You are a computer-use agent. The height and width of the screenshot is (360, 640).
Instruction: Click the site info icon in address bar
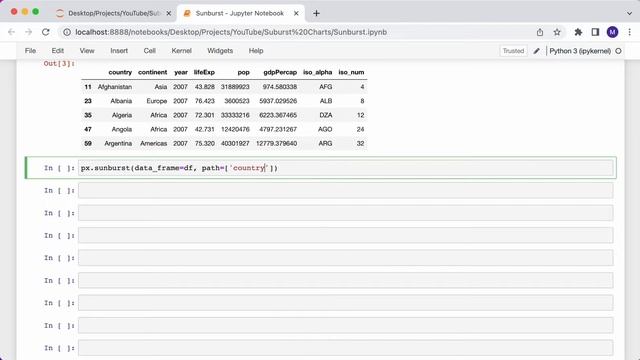coord(67,32)
